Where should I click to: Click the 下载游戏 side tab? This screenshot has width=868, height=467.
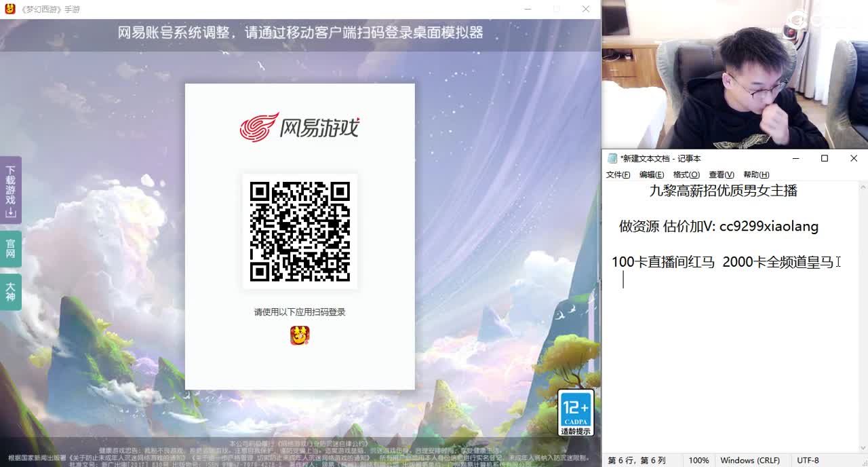click(10, 190)
